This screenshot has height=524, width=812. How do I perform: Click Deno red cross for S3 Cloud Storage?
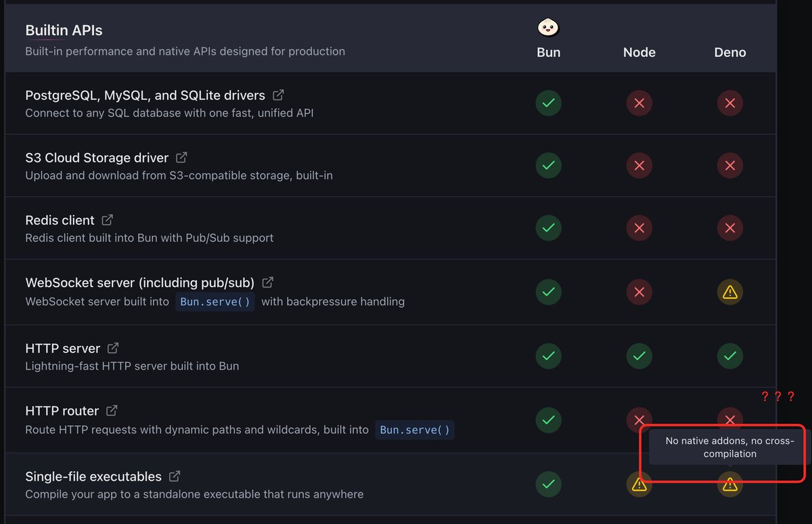[729, 165]
